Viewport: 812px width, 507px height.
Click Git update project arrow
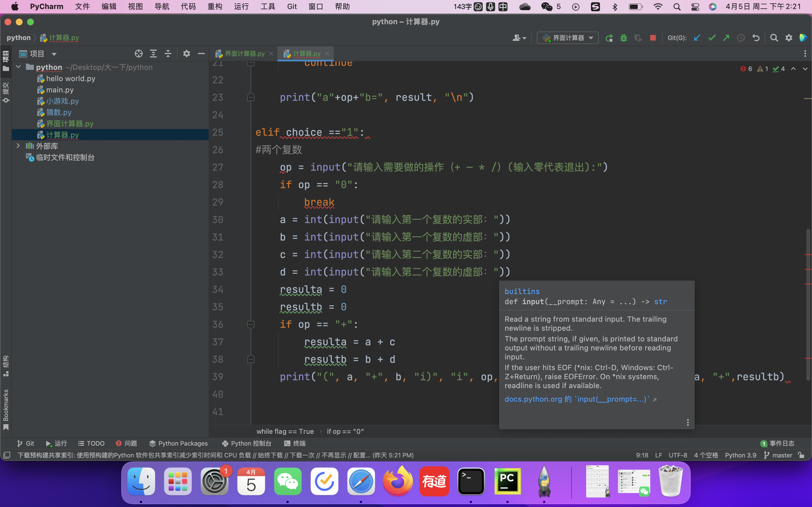pyautogui.click(x=697, y=38)
